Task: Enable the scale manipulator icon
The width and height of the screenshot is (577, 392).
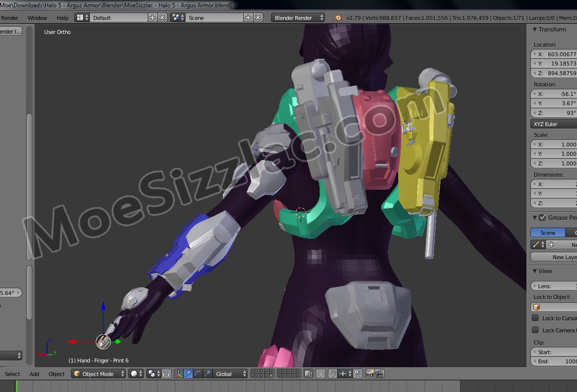Action: click(207, 374)
